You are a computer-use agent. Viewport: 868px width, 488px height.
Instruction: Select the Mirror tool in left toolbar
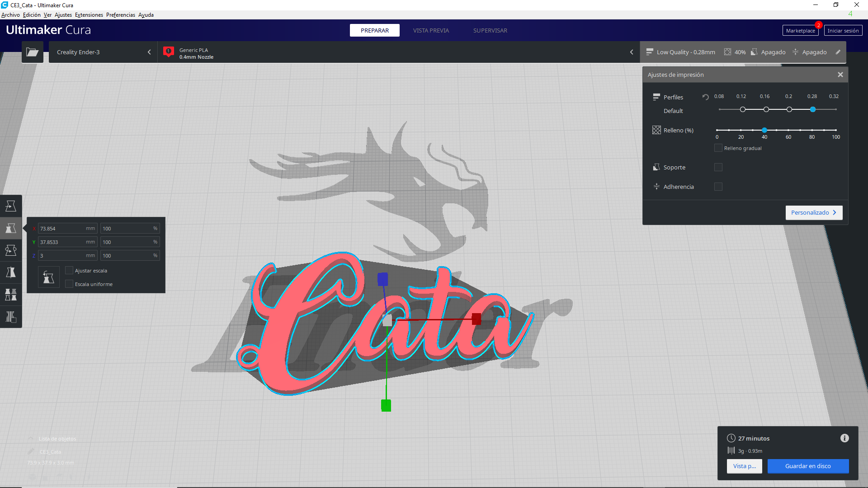point(11,272)
